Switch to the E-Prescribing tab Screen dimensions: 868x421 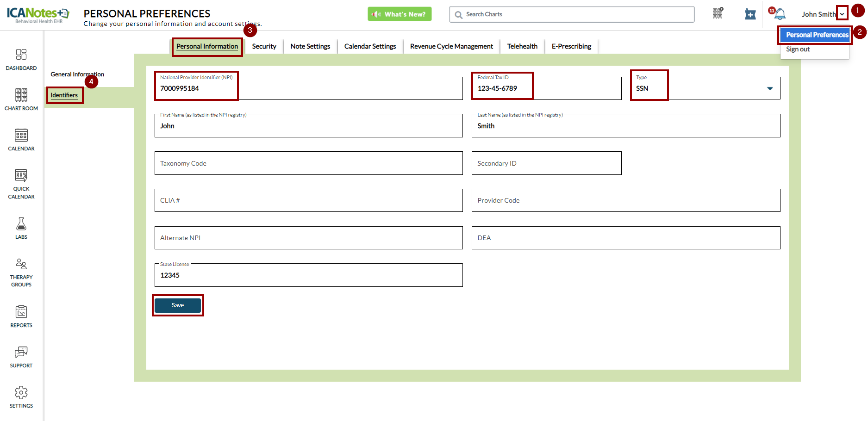pos(571,46)
